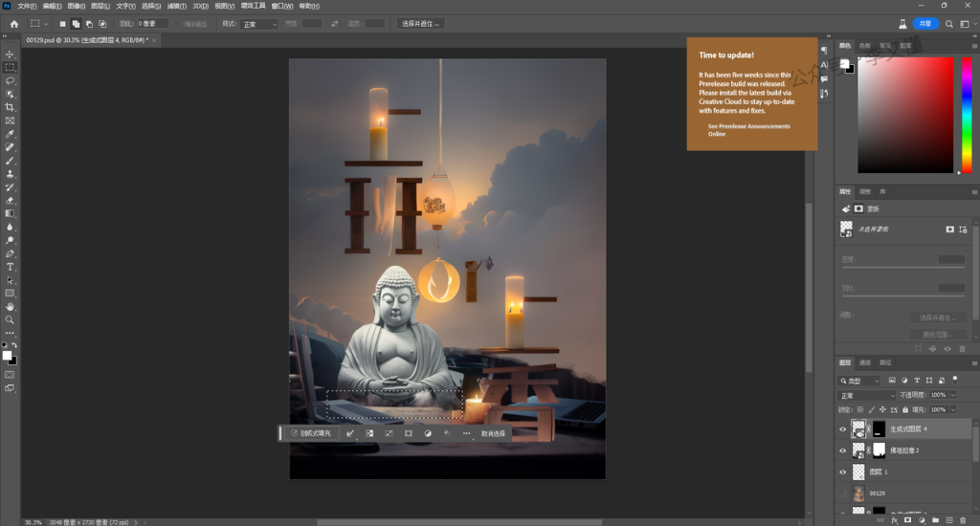Delete layer using the trash icon
Image resolution: width=980 pixels, height=526 pixels.
[x=962, y=519]
